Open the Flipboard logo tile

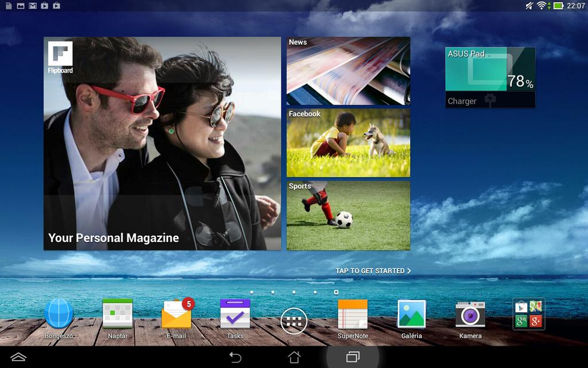click(x=60, y=57)
